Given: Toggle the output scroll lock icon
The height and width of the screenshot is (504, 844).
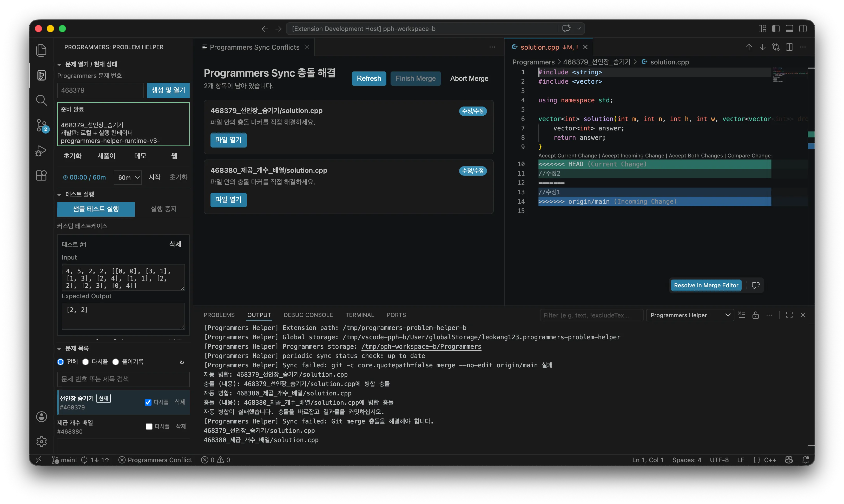Looking at the screenshot, I should 755,315.
